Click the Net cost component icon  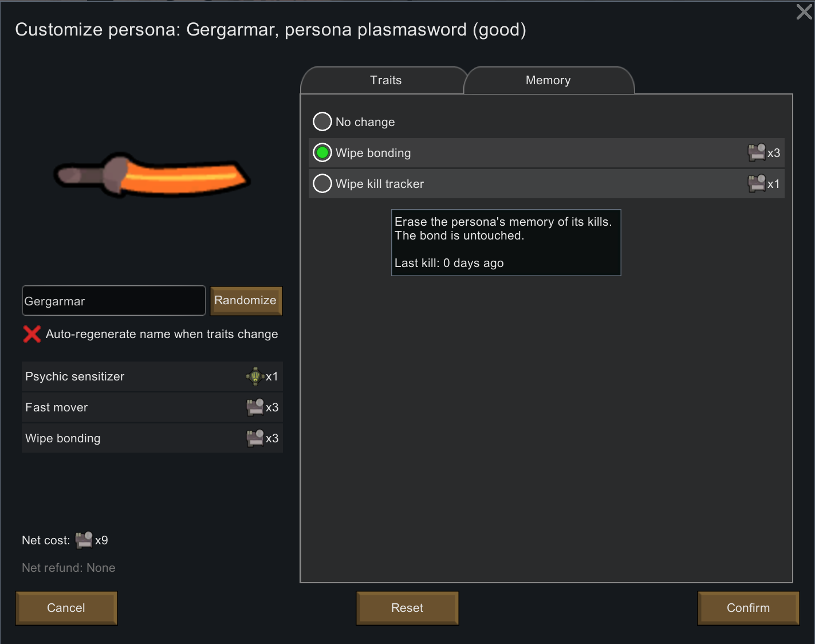click(84, 540)
